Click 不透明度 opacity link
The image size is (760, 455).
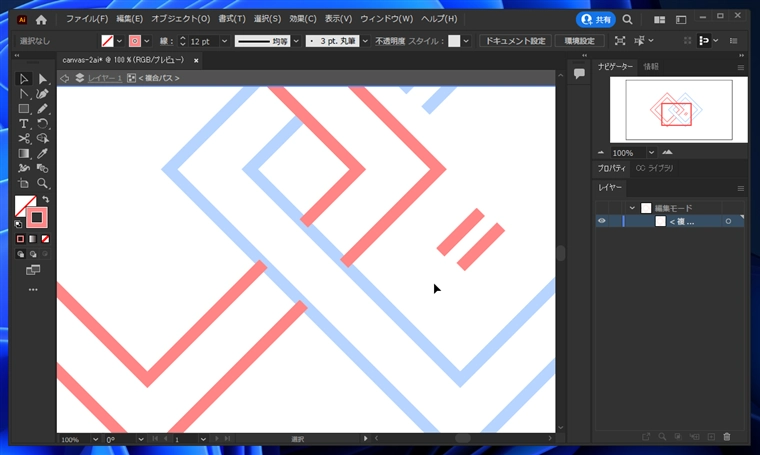click(390, 41)
